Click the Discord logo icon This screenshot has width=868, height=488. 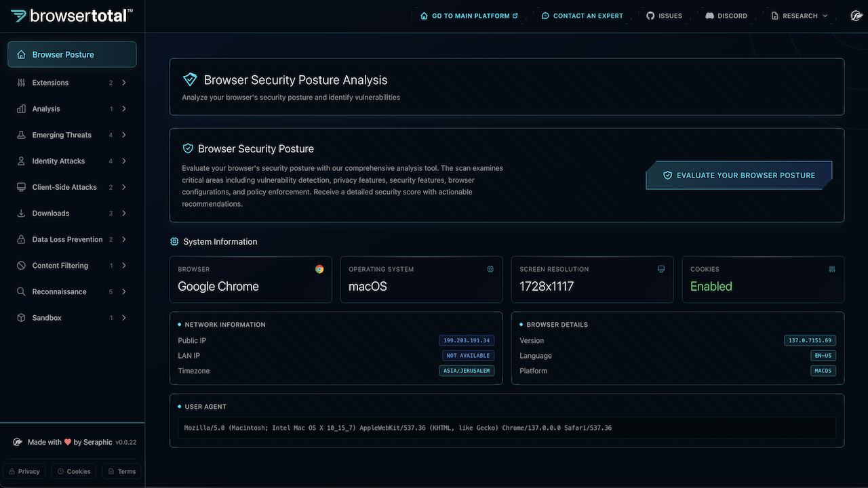pyautogui.click(x=709, y=16)
